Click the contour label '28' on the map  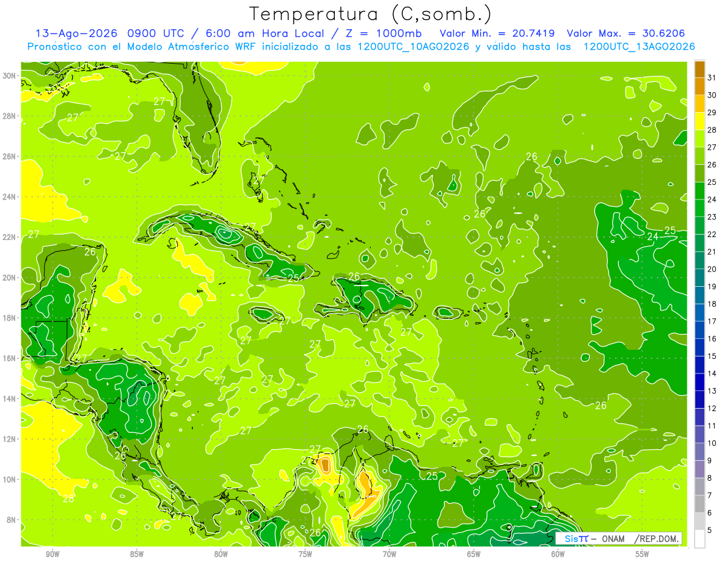(69, 498)
